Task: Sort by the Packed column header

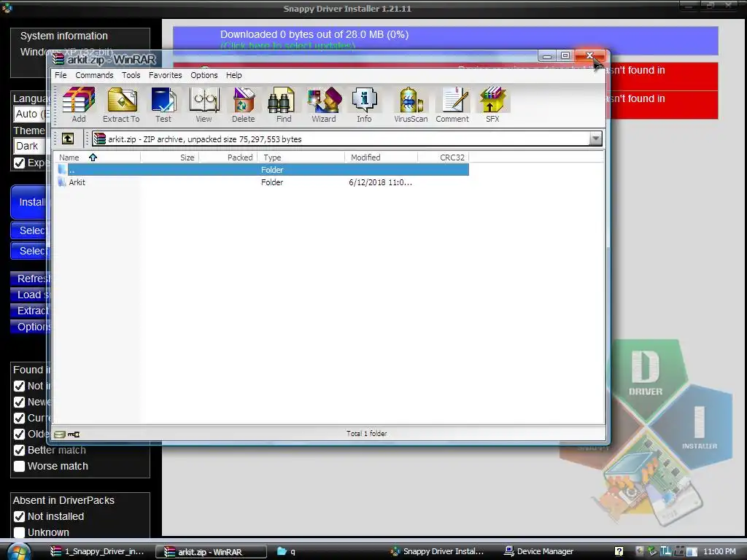Action: [x=228, y=157]
